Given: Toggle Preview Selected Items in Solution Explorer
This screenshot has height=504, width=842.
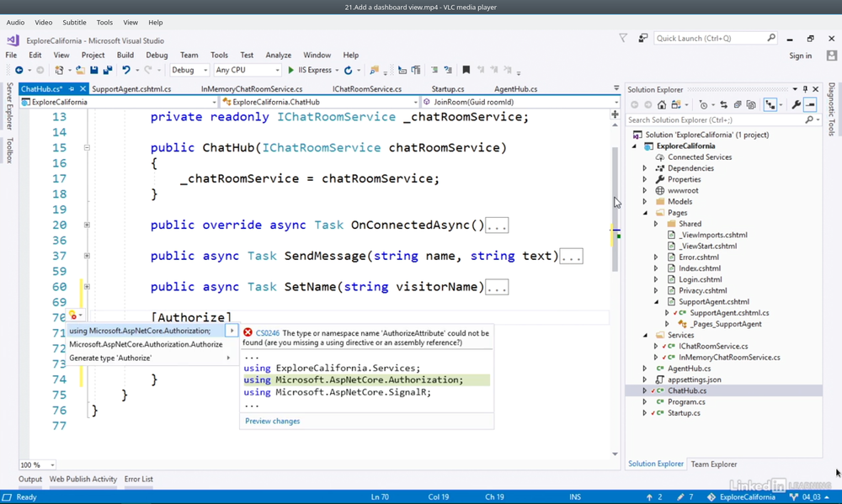Looking at the screenshot, I should coord(810,105).
